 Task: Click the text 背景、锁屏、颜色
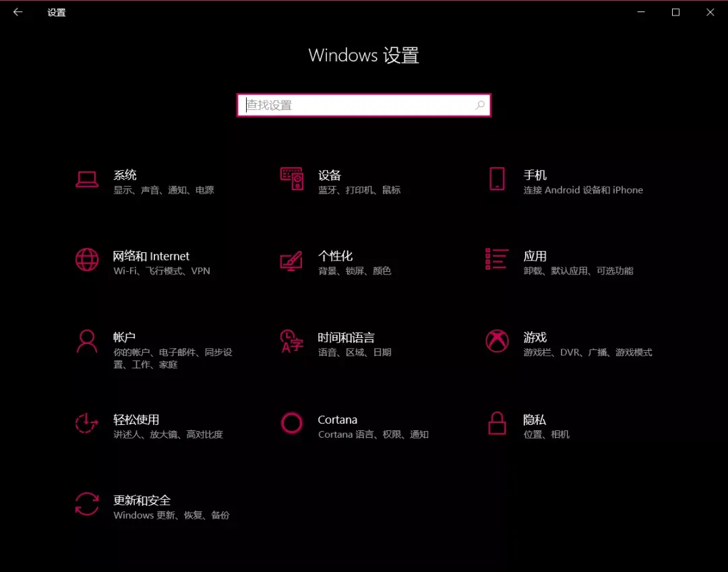click(x=355, y=271)
